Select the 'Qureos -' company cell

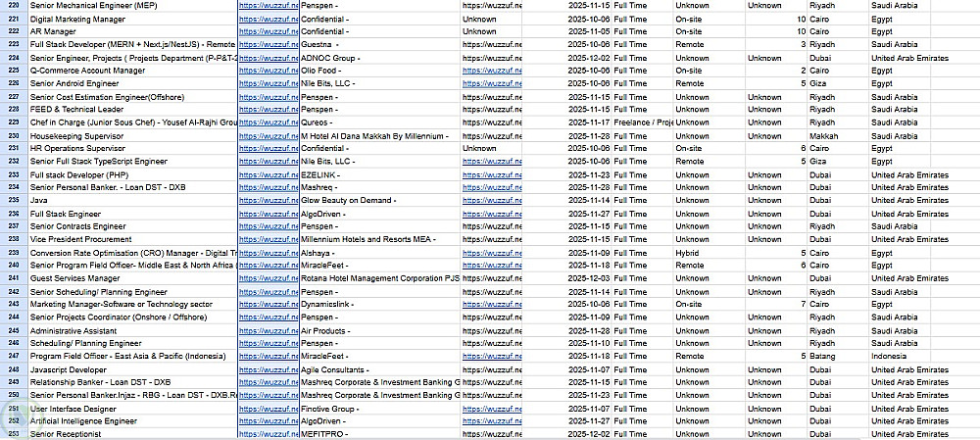click(379, 122)
